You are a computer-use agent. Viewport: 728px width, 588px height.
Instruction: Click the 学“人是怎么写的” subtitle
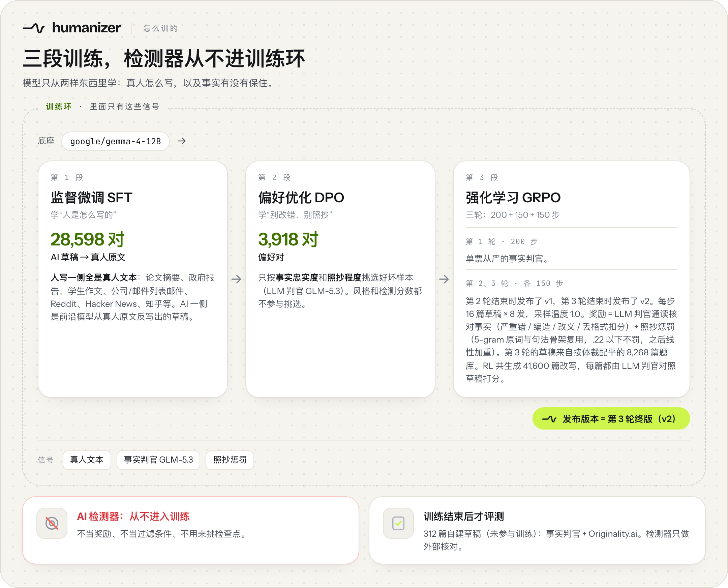click(x=83, y=215)
